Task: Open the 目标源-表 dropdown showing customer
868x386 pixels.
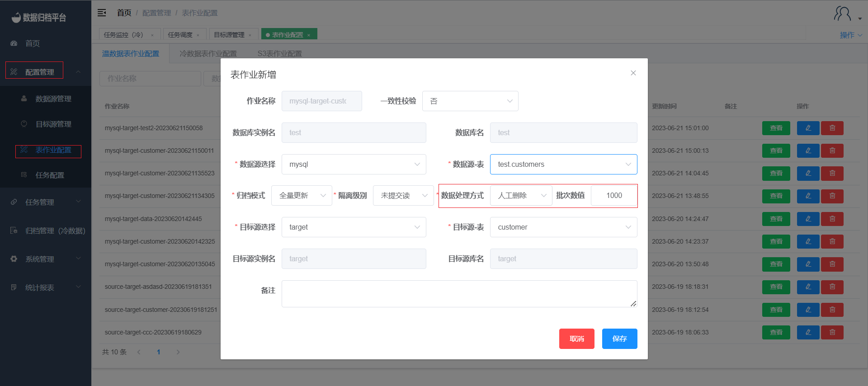Action: (564, 227)
